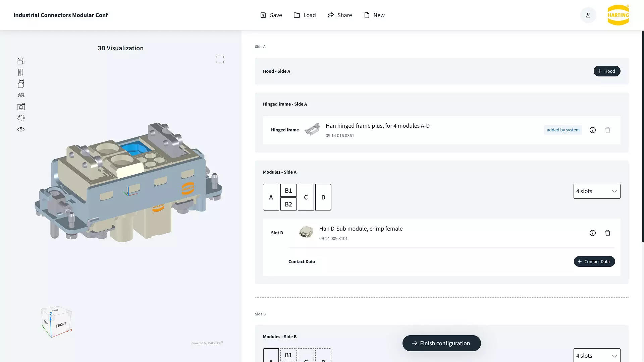Select slot B1 in Modules Side A
644x362 pixels.
click(x=288, y=190)
